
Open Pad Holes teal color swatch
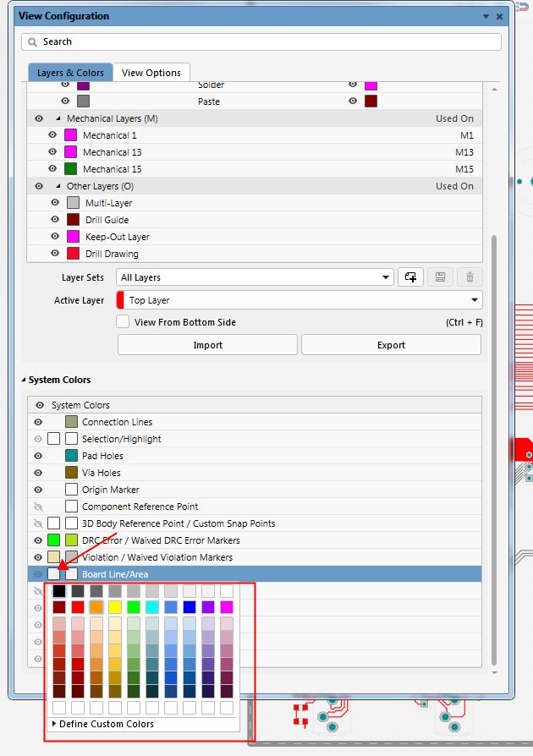pyautogui.click(x=71, y=456)
